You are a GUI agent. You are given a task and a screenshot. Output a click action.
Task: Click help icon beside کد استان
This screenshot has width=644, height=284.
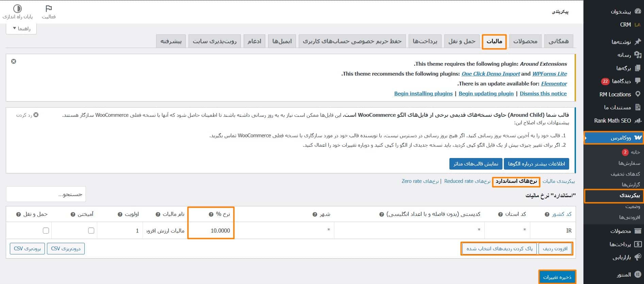500,215
